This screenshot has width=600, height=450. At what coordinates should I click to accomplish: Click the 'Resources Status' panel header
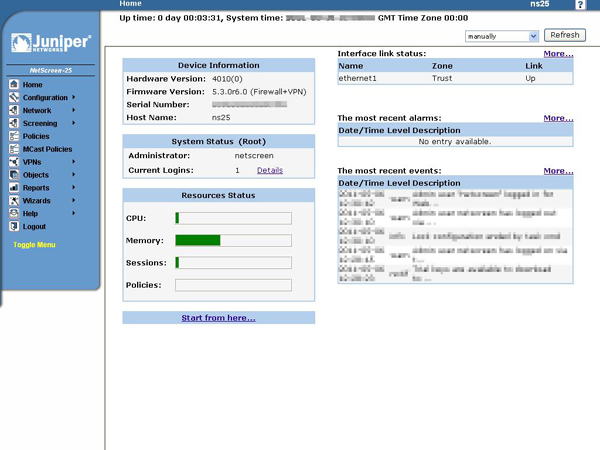tap(218, 195)
